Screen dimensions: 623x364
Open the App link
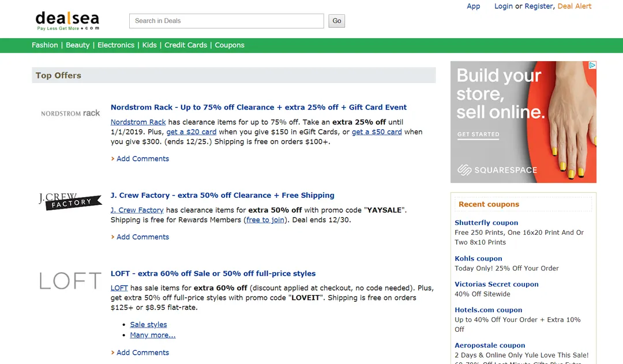tap(473, 6)
